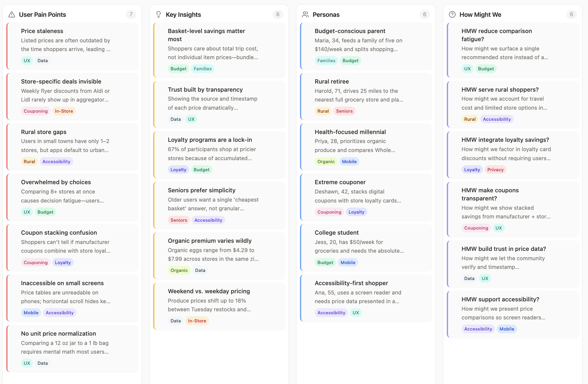Screen dimensions: 588x384
Task: Click the In-Store tag on Store-specific deals invisible
Action: [x=64, y=111]
